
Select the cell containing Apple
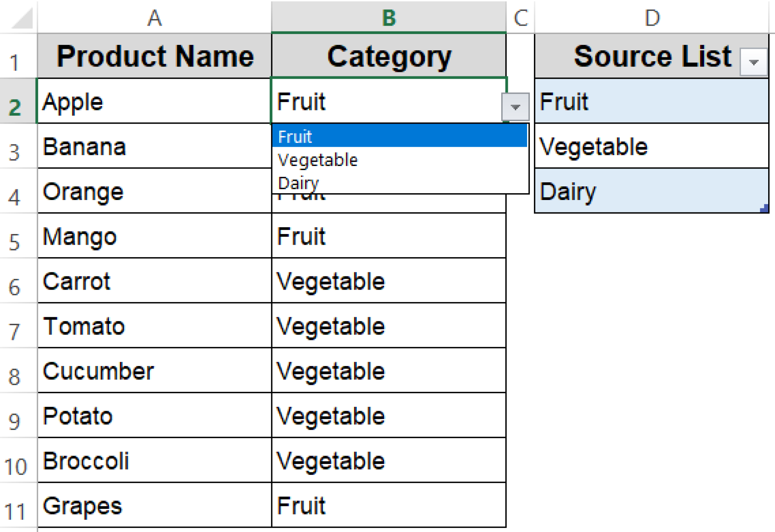114,101
